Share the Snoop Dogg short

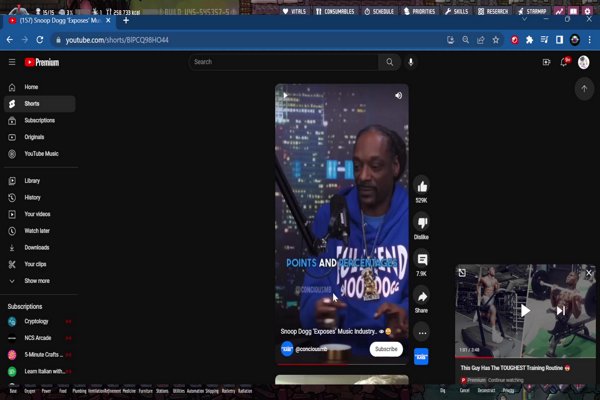coord(422,296)
